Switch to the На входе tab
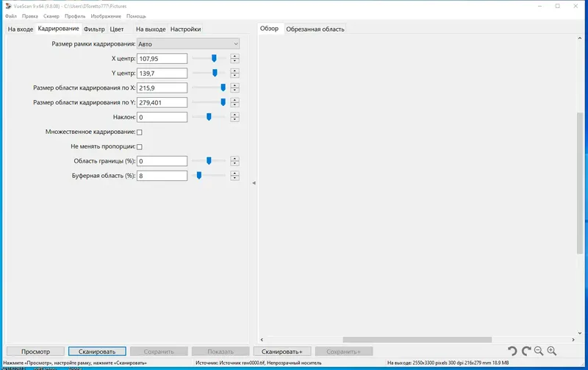 [21, 29]
